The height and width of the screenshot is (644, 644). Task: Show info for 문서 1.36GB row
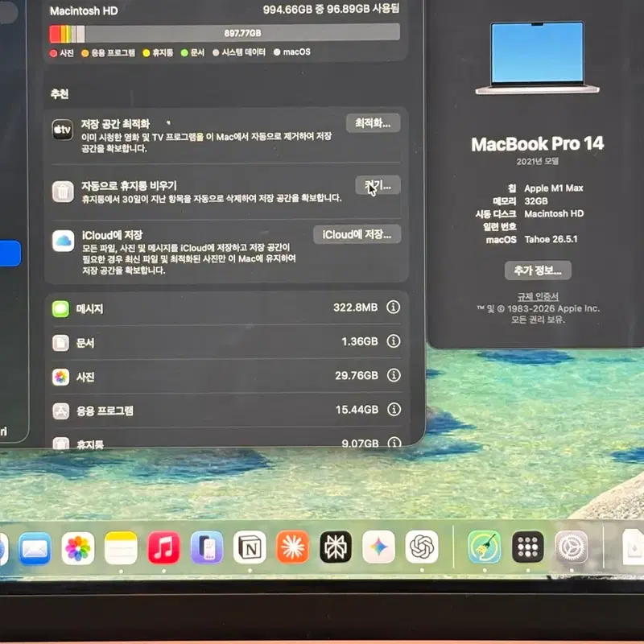tap(394, 341)
